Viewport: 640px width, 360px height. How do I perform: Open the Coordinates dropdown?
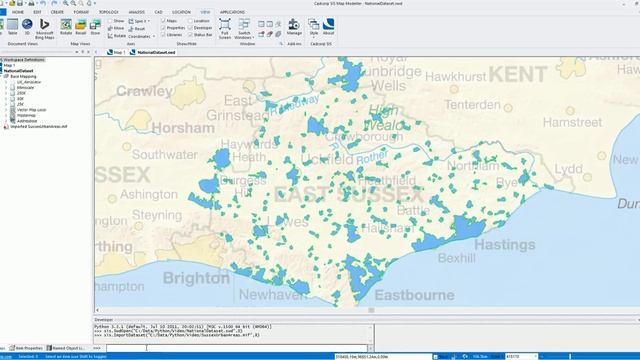click(142, 36)
